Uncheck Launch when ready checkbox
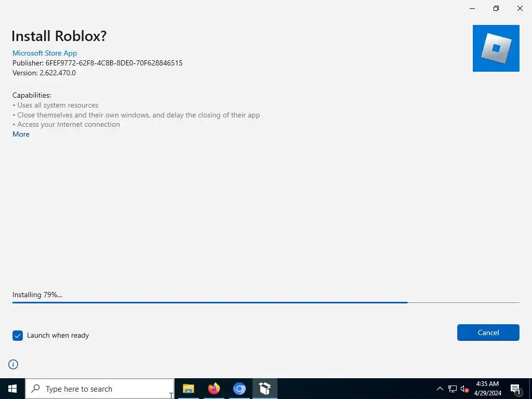 pos(18,336)
